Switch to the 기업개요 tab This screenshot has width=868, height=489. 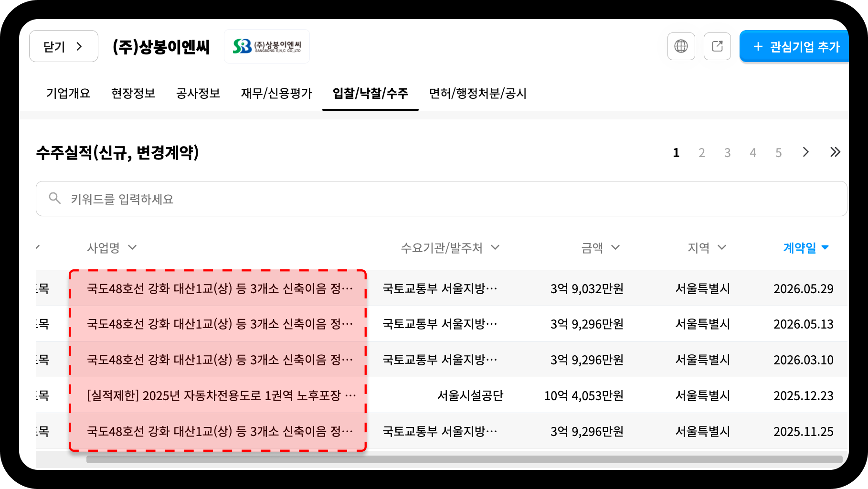point(68,93)
